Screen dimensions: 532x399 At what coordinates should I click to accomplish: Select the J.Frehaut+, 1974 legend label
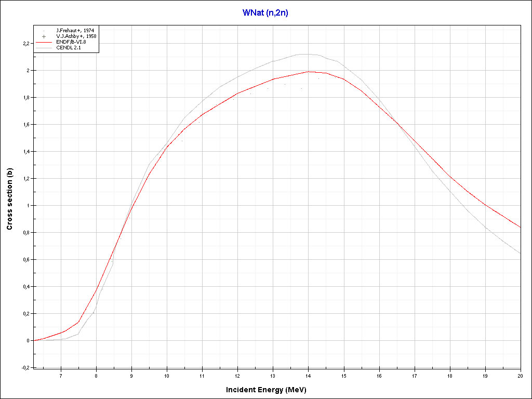click(75, 31)
